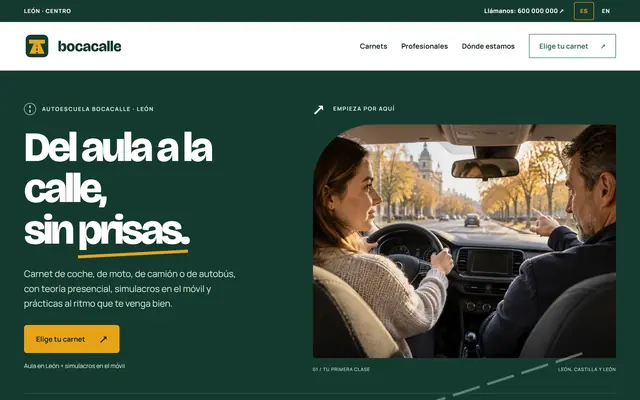
Task: Click the arrow icon beside the phone number
Action: click(x=562, y=11)
